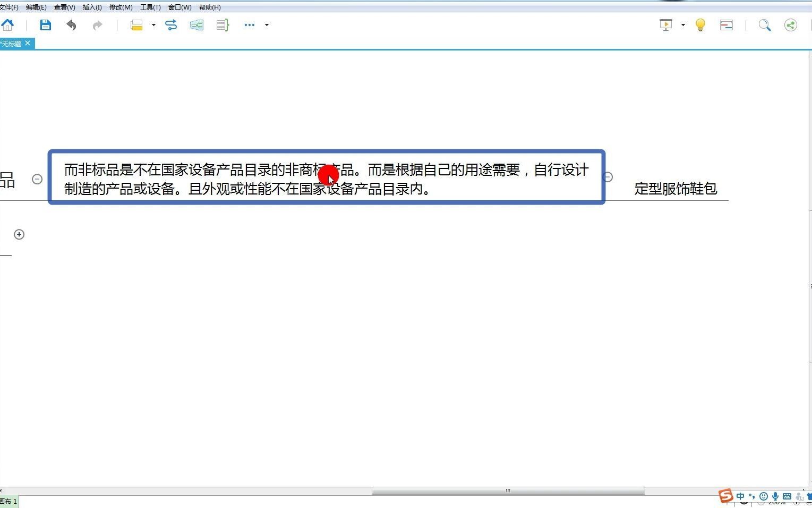Add a boundary with the dashed box icon
812x508 pixels.
(x=196, y=25)
